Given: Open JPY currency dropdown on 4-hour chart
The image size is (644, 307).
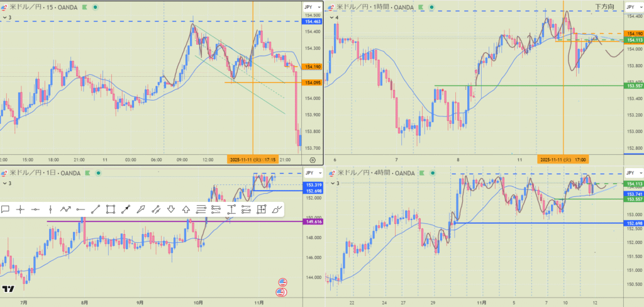Looking at the screenshot, I should click(631, 172).
